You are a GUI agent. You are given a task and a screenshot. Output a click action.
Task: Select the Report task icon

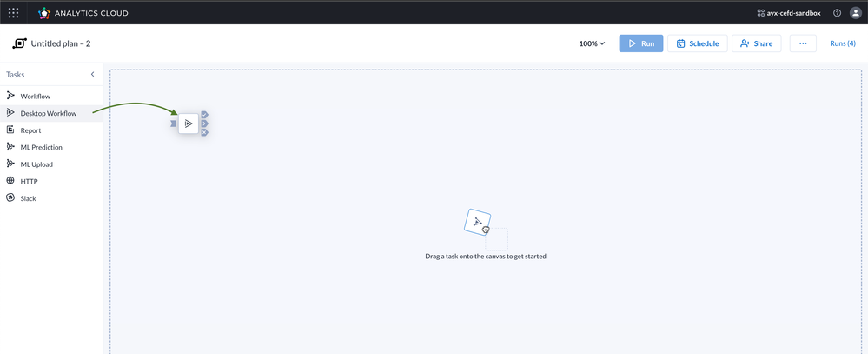[10, 130]
